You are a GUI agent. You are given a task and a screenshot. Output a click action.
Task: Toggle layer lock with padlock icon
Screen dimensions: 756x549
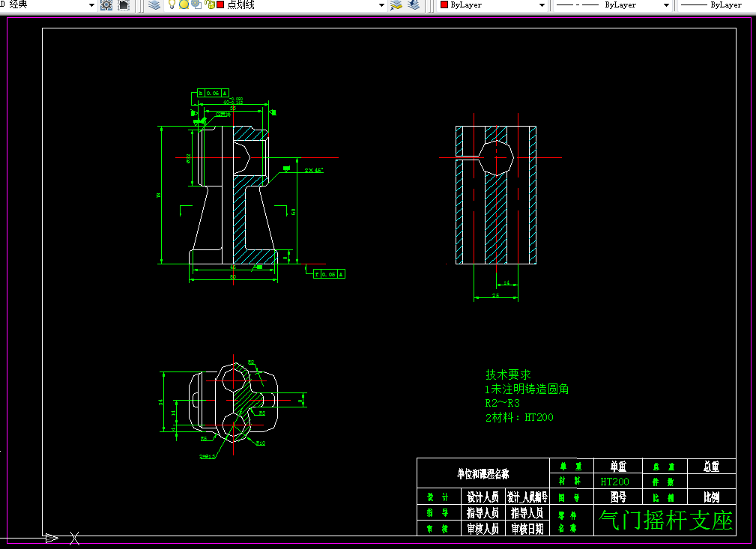(209, 4)
